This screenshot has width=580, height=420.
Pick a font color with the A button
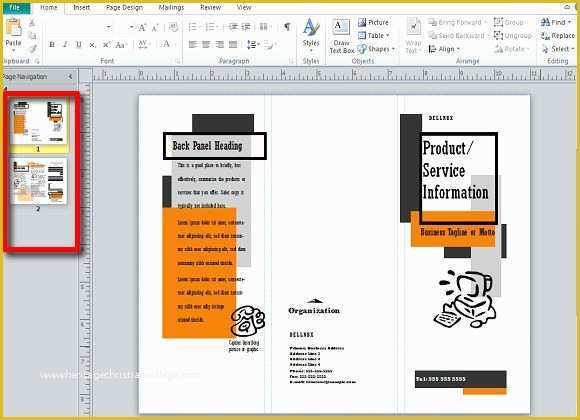click(167, 44)
